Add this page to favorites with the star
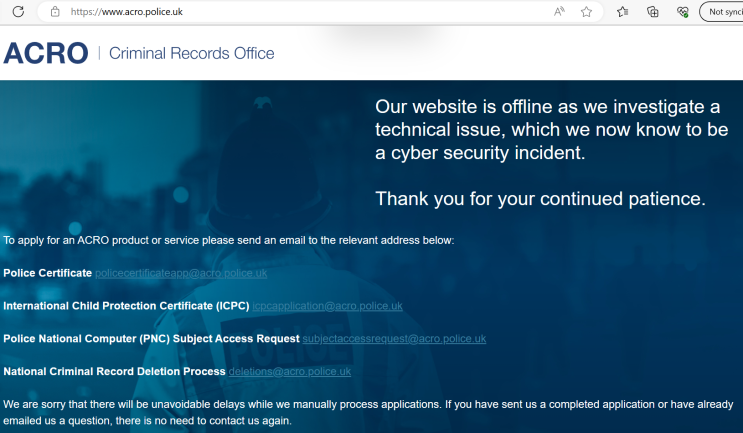Screen dimensions: 743x433 click(x=586, y=11)
